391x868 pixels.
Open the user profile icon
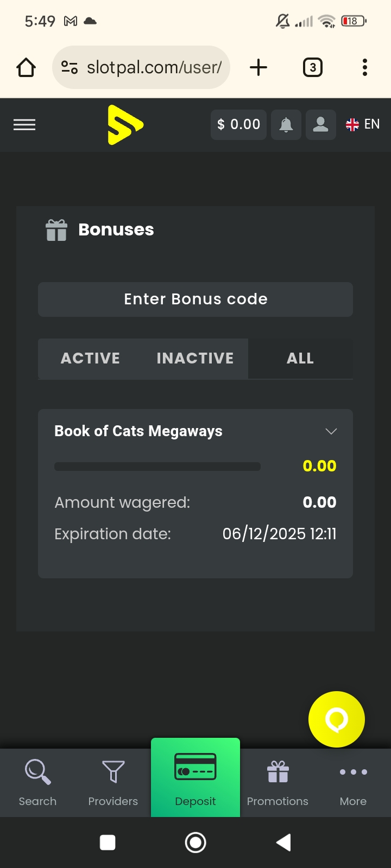(321, 125)
